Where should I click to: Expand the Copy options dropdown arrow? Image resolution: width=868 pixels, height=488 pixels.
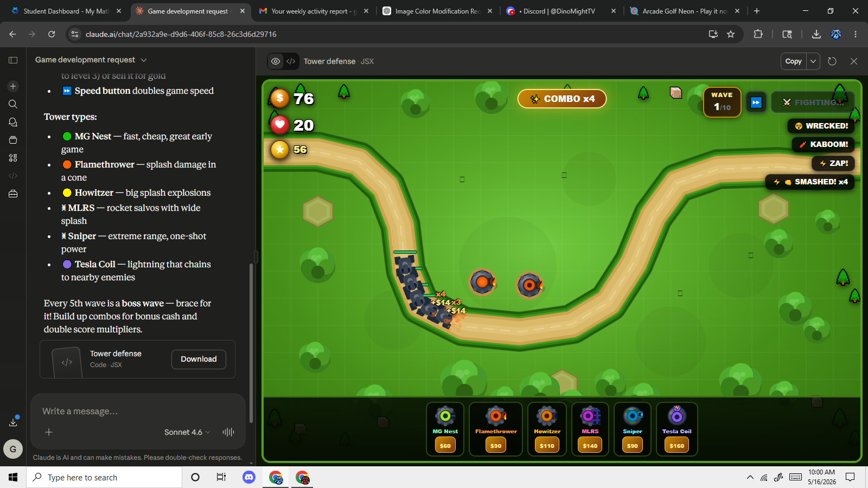pyautogui.click(x=813, y=61)
